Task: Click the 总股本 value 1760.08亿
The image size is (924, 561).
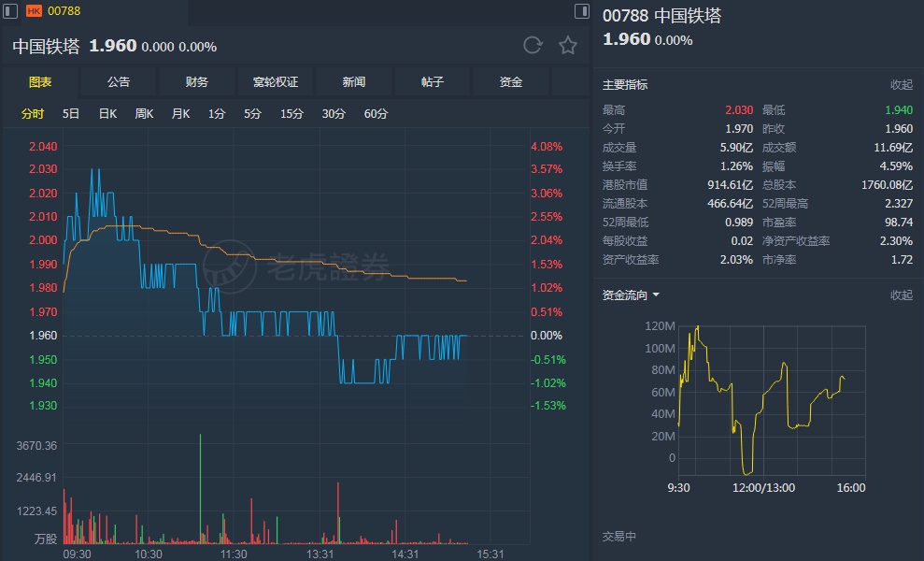Action: pyautogui.click(x=887, y=184)
